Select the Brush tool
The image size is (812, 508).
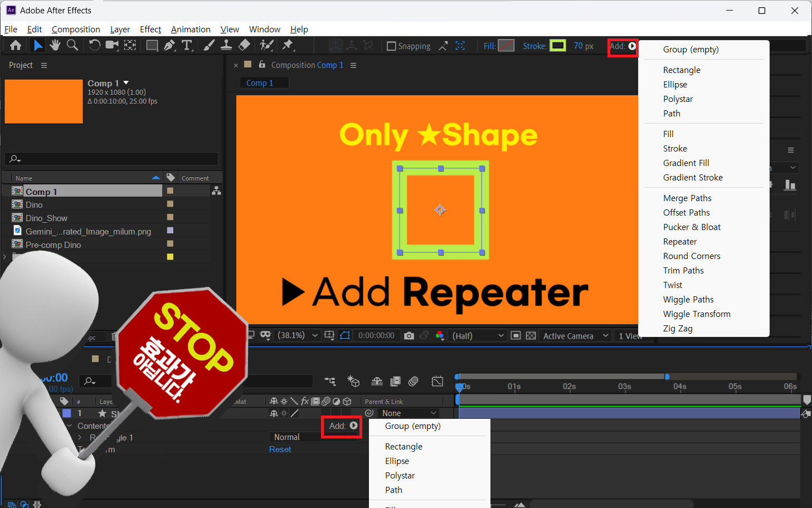(x=209, y=46)
